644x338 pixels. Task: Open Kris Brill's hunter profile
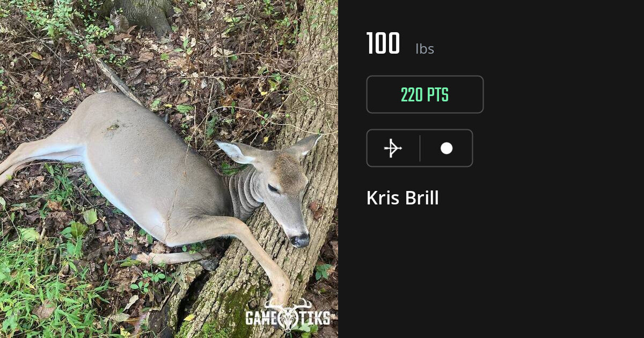click(x=402, y=198)
